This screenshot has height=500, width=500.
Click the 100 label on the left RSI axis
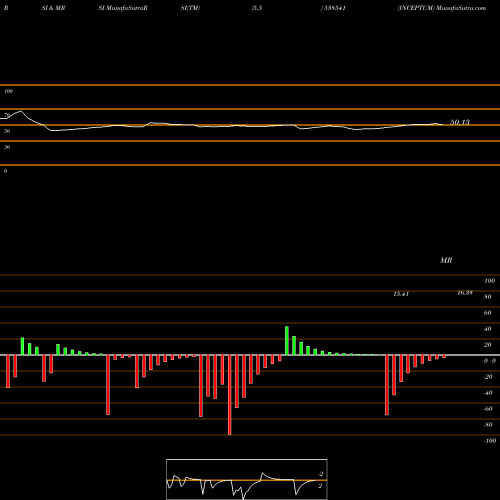(8, 91)
